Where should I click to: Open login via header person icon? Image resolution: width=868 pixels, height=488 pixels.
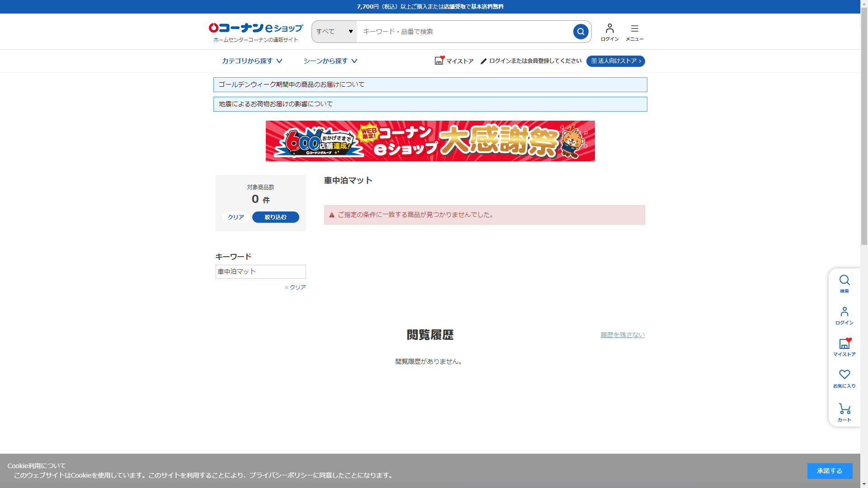tap(609, 32)
